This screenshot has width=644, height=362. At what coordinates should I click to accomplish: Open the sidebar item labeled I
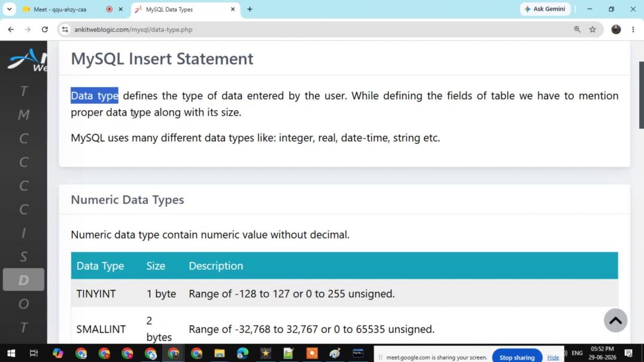[23, 233]
